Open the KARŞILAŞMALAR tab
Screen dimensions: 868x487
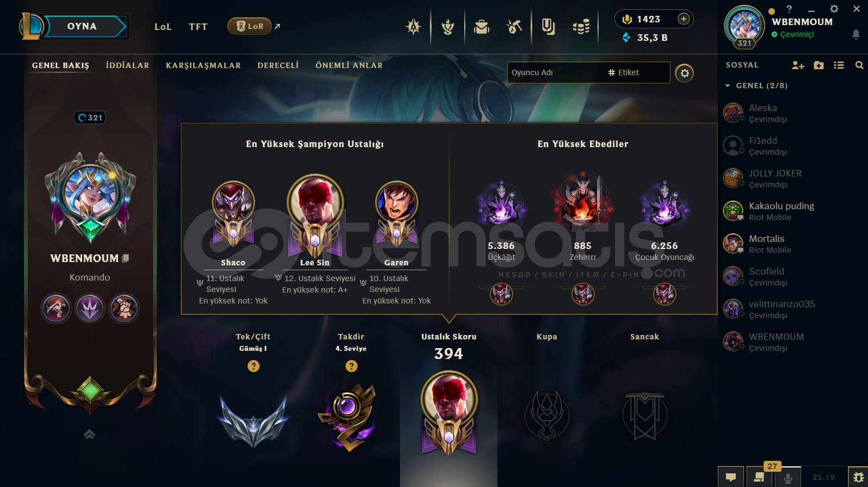203,65
